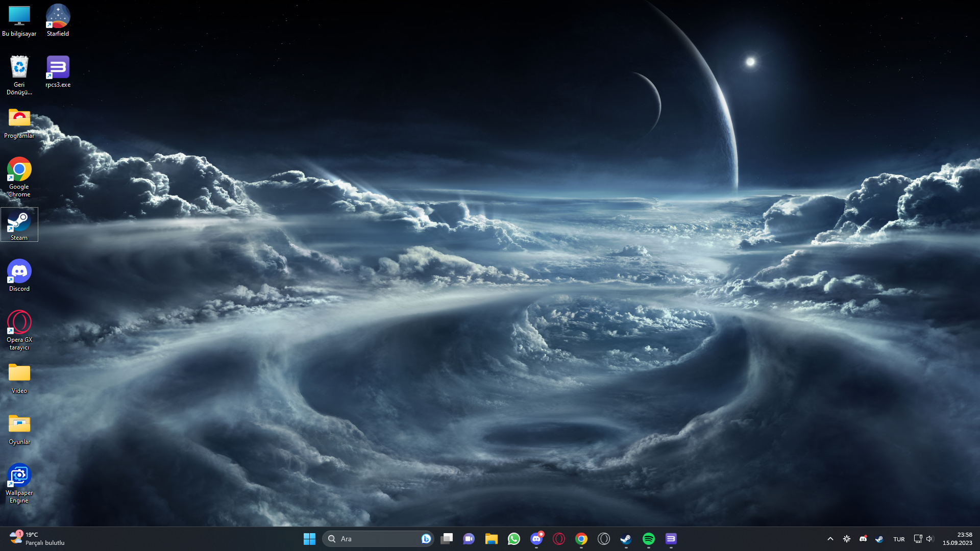This screenshot has height=551, width=980.
Task: Open network settings tray icon
Action: (x=918, y=539)
